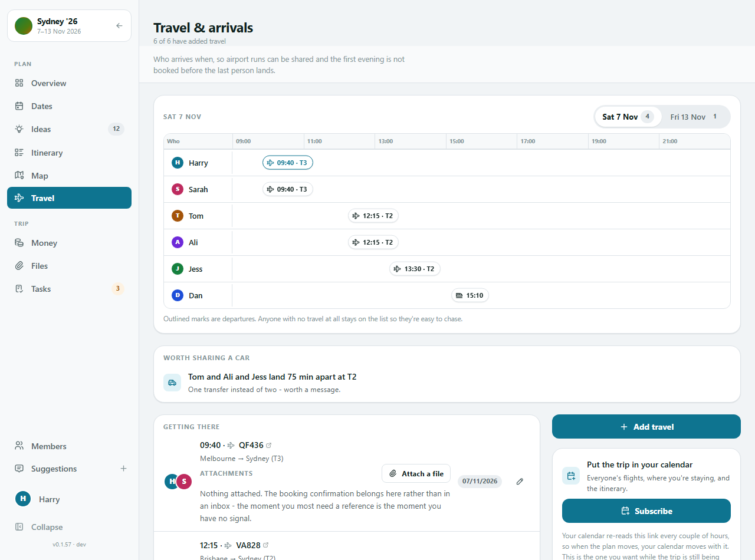Select Dan's 15:10 train marker

(470, 295)
